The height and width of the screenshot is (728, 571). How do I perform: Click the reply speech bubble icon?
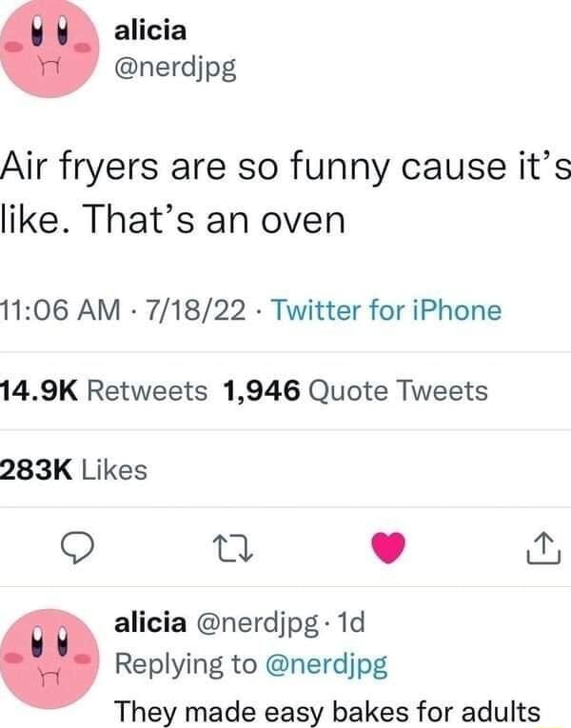[78, 548]
